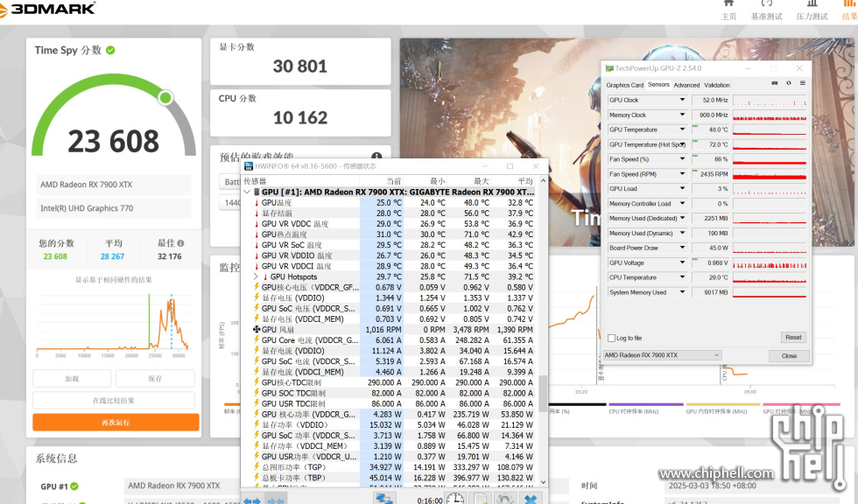Collapse the GPU [#1] sensor group in HWiNFO
The width and height of the screenshot is (858, 504).
247,192
